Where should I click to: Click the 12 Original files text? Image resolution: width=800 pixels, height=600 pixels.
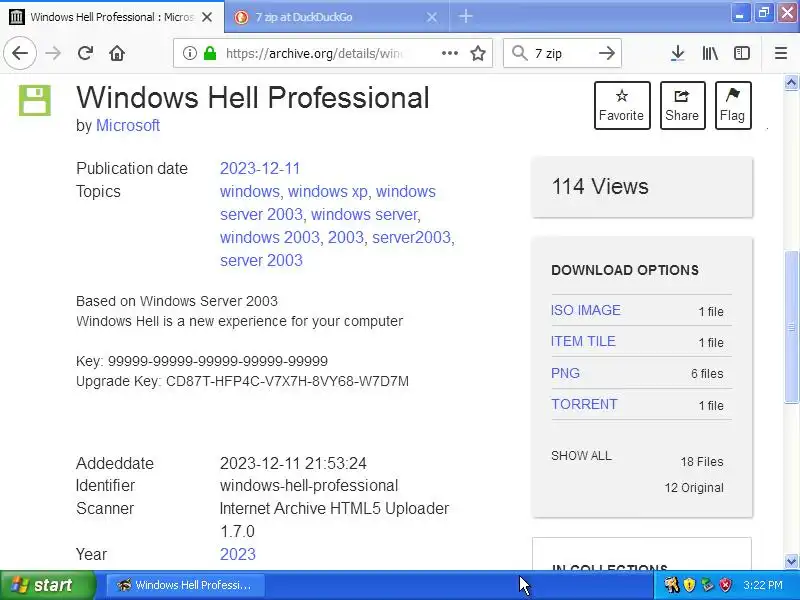click(694, 488)
